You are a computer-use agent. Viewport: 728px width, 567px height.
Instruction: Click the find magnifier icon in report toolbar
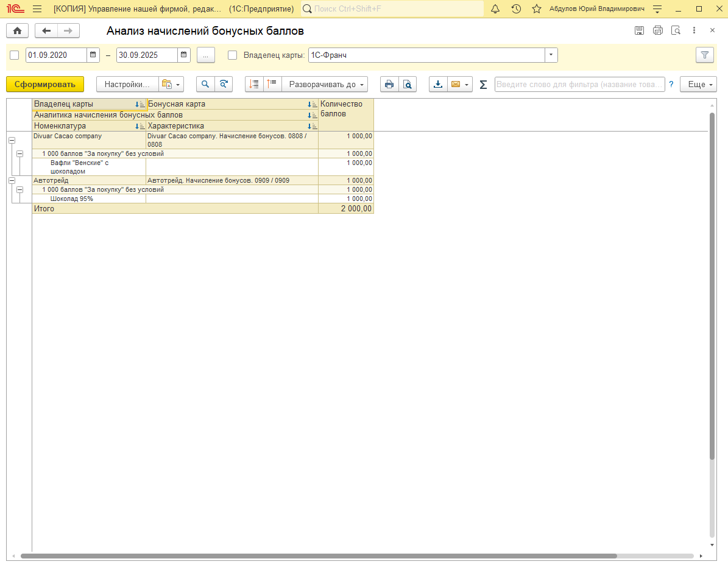pyautogui.click(x=205, y=84)
